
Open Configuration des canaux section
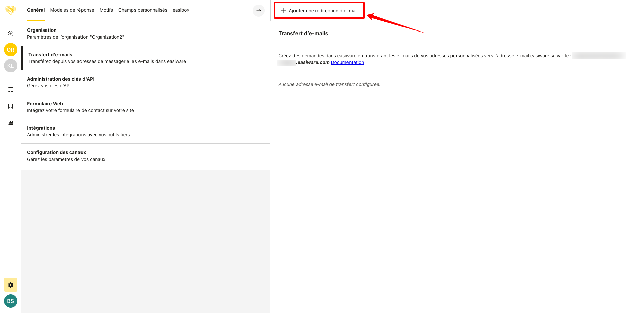tap(146, 156)
